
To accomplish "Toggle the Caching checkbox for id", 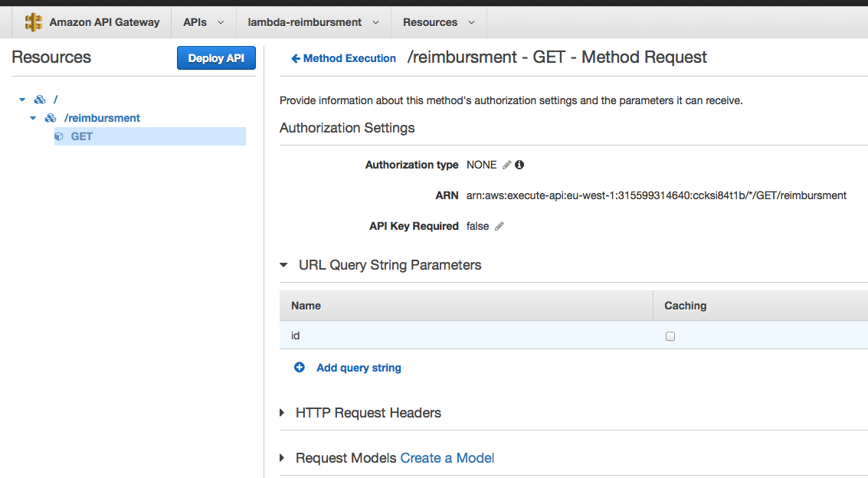I will (670, 336).
